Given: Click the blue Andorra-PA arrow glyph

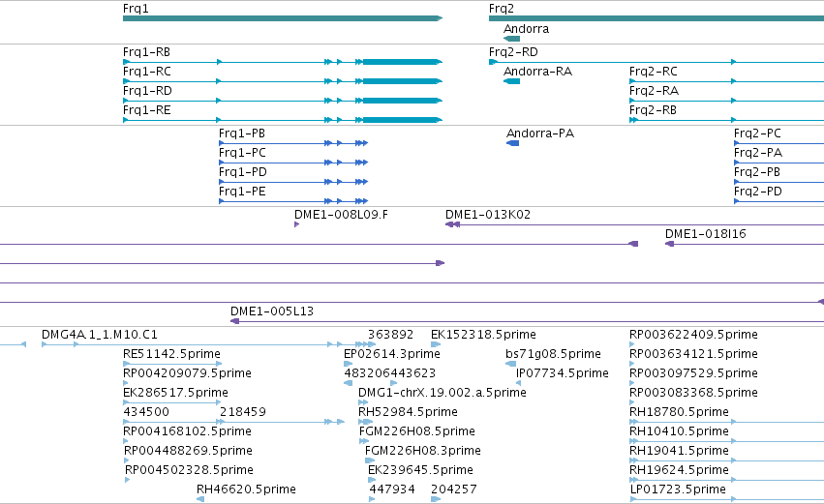Looking at the screenshot, I should [x=513, y=143].
